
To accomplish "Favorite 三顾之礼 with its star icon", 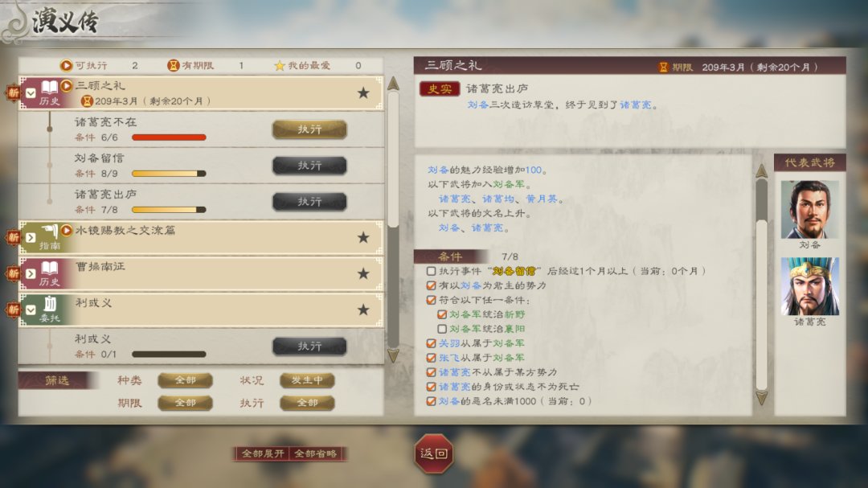I will point(363,93).
